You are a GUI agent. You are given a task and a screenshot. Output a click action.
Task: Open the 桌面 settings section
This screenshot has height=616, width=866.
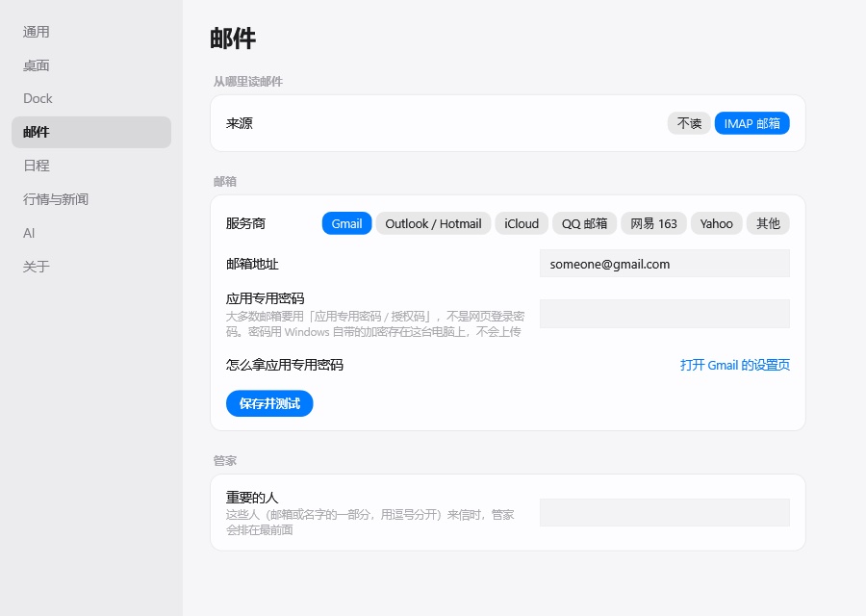pyautogui.click(x=91, y=65)
